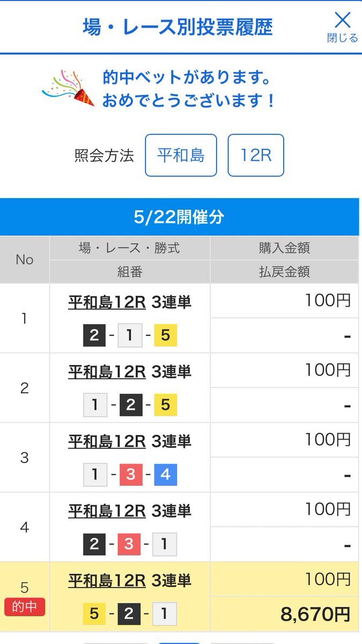The height and width of the screenshot is (644, 362).
Task: Open 平和島12R link in row 2
Action: click(x=107, y=372)
